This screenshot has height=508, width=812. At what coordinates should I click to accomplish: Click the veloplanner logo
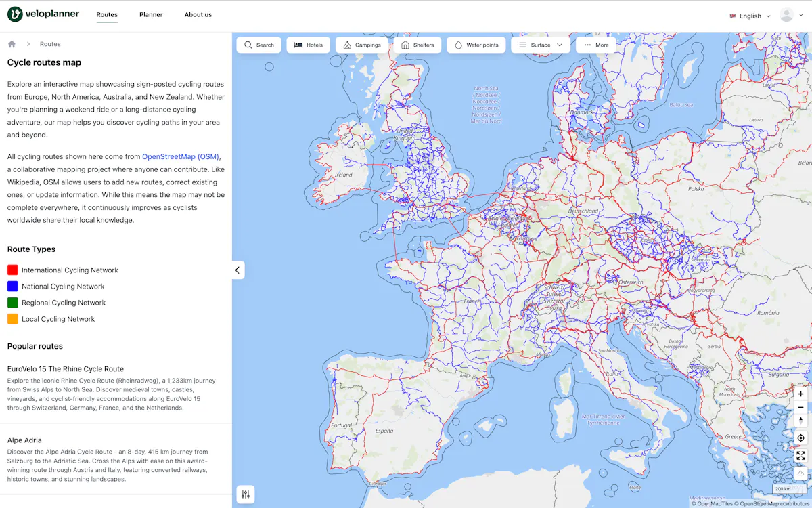43,14
